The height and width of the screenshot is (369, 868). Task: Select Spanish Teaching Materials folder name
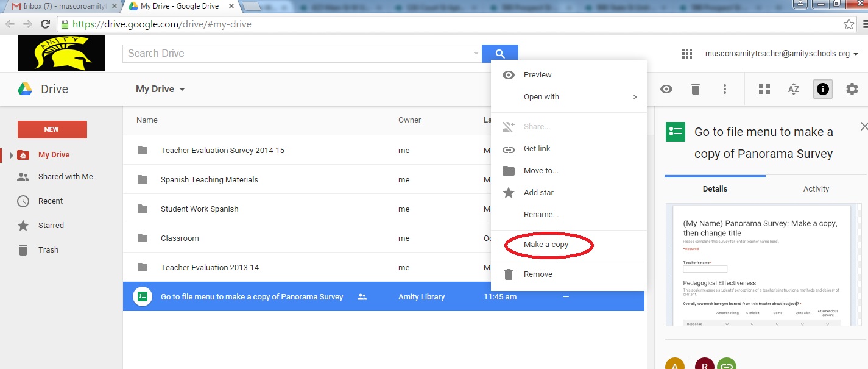[210, 180]
